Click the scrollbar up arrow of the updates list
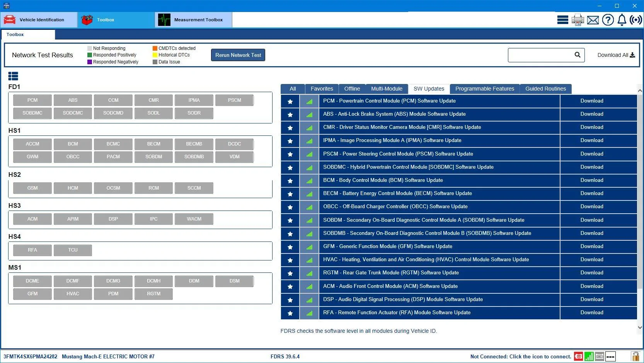Screen dimensions: 644x363 [640, 91]
